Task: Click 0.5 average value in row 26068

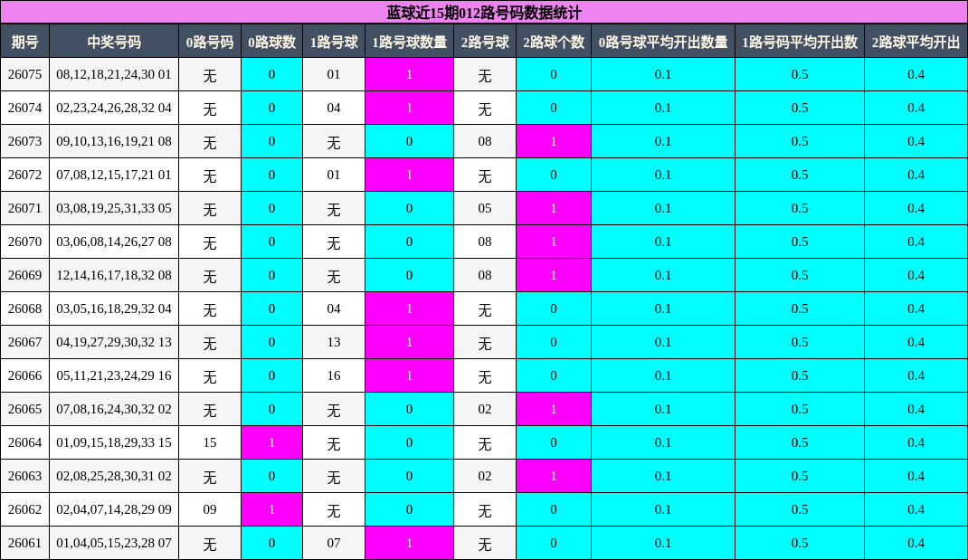Action: click(800, 308)
